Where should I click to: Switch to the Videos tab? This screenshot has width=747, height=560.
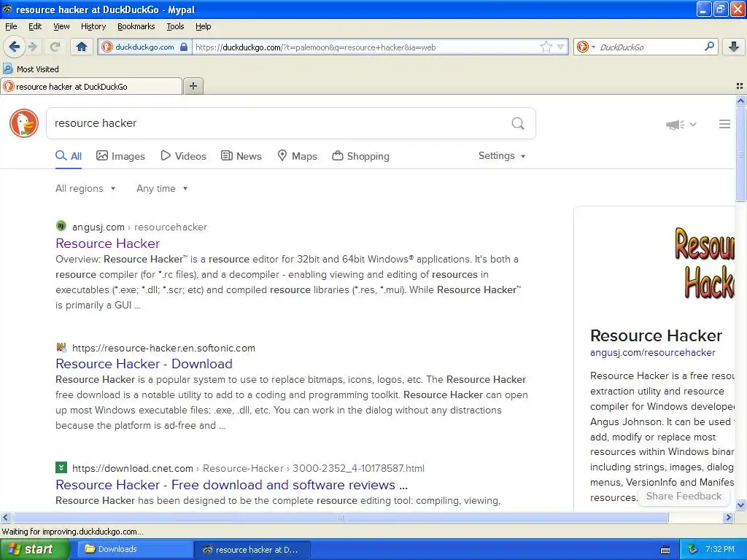pos(183,156)
